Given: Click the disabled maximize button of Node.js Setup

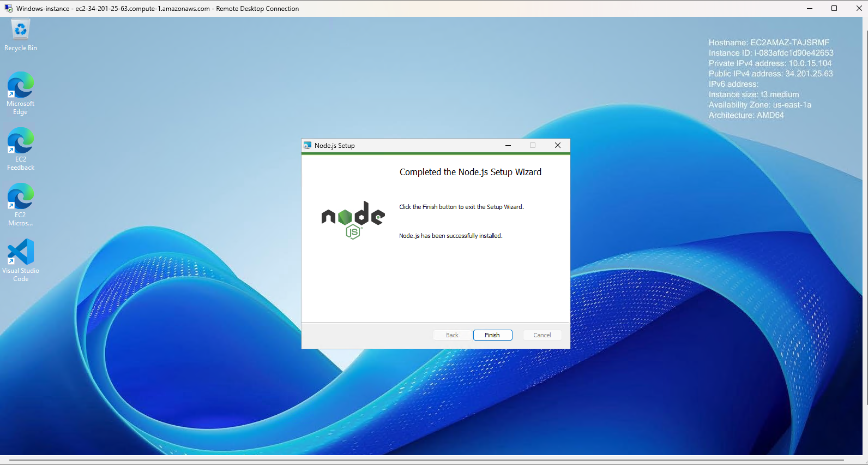Looking at the screenshot, I should [x=533, y=146].
